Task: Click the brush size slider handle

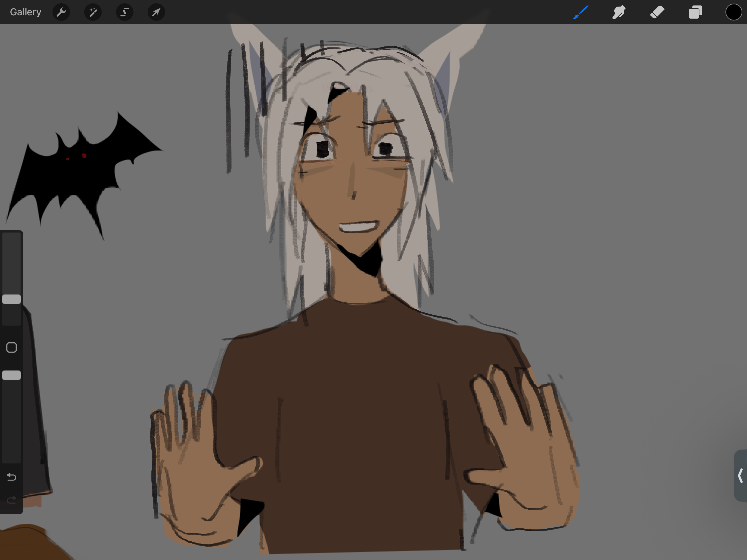Action: coord(11,299)
